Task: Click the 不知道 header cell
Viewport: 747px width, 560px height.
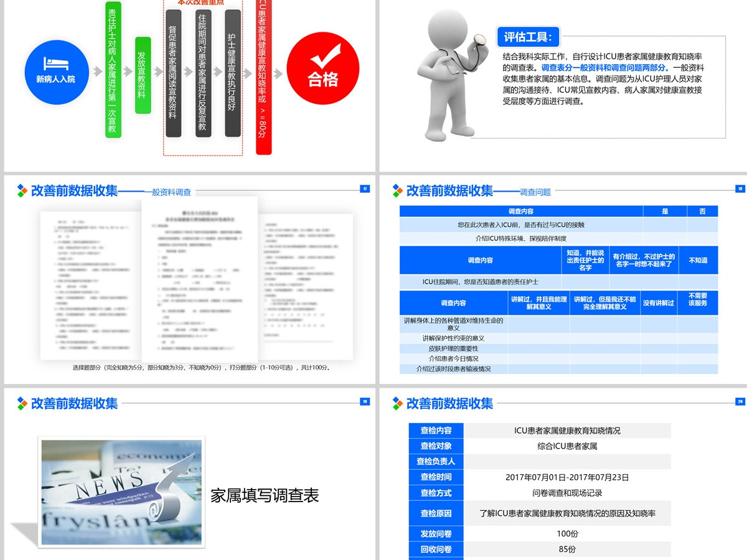Action: click(698, 260)
